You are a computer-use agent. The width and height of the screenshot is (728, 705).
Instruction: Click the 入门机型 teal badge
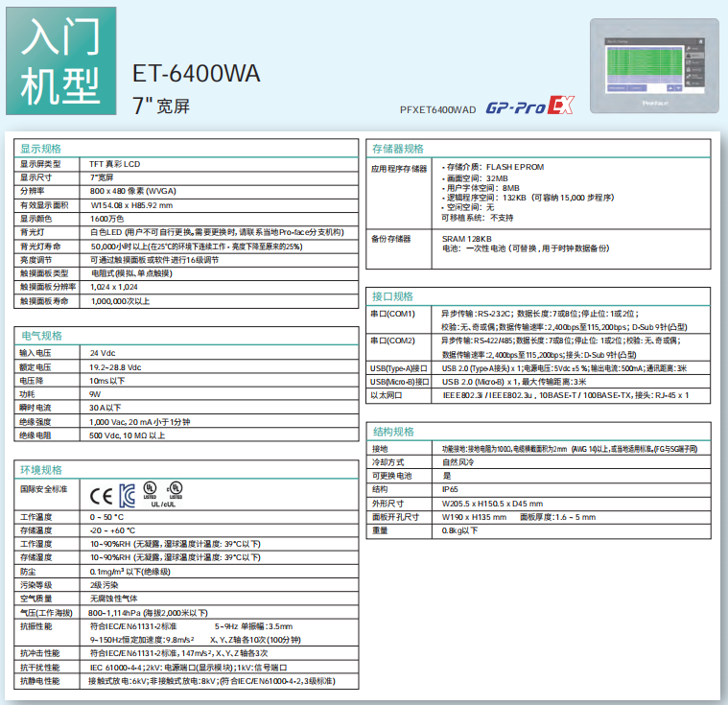pos(60,60)
